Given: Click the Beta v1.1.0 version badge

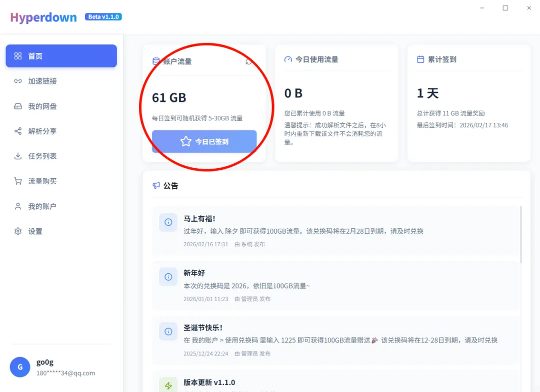Looking at the screenshot, I should pyautogui.click(x=103, y=17).
